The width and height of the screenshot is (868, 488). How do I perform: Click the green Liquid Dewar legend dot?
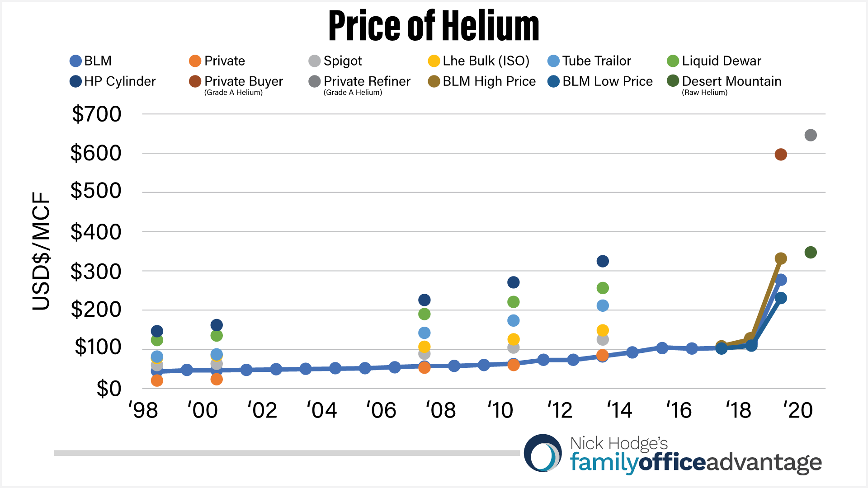(x=673, y=61)
